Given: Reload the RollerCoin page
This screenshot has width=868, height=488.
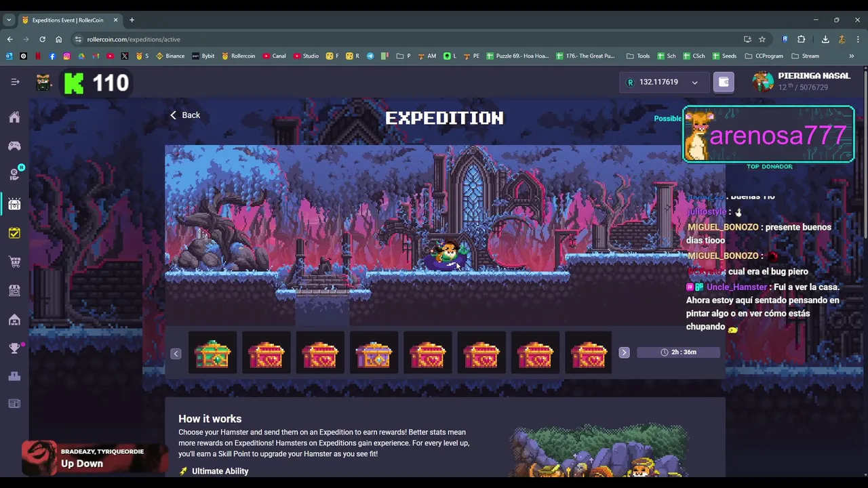Looking at the screenshot, I should [42, 39].
